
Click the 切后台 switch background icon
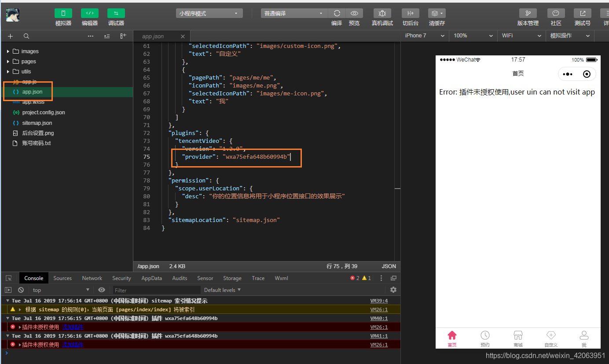(411, 13)
